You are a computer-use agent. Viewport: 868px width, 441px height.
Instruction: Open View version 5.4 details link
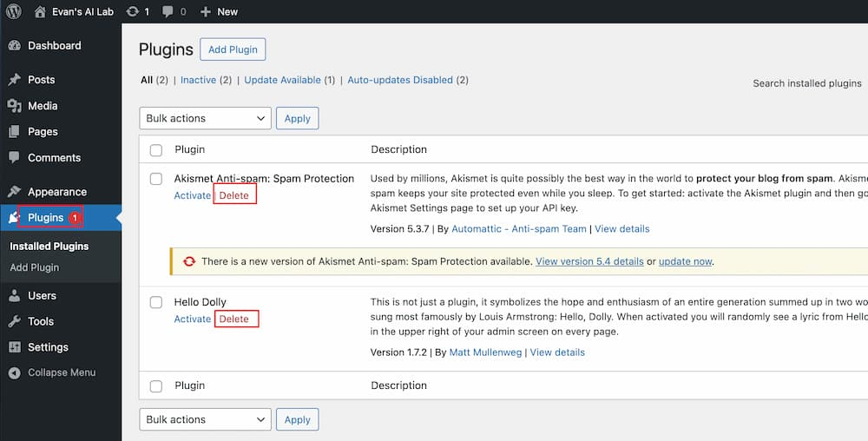(x=589, y=261)
